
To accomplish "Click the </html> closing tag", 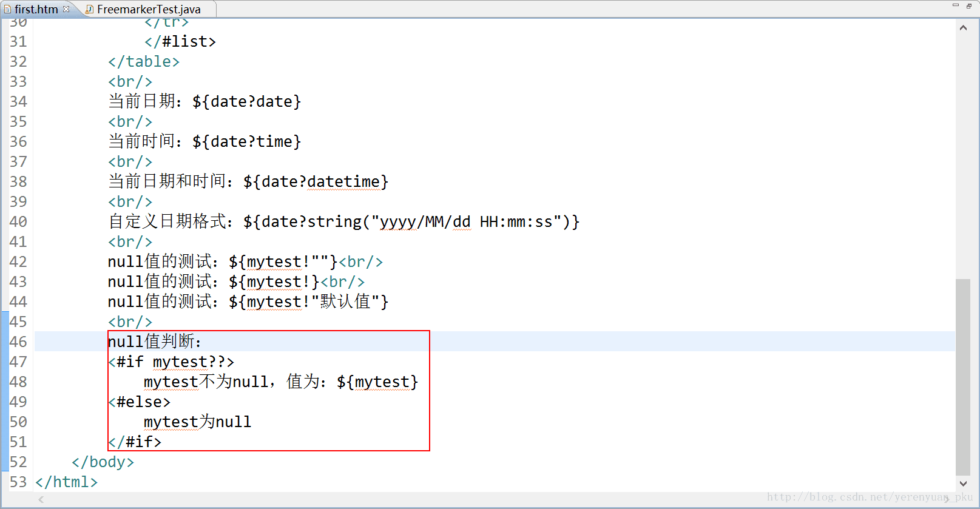I will pos(66,482).
